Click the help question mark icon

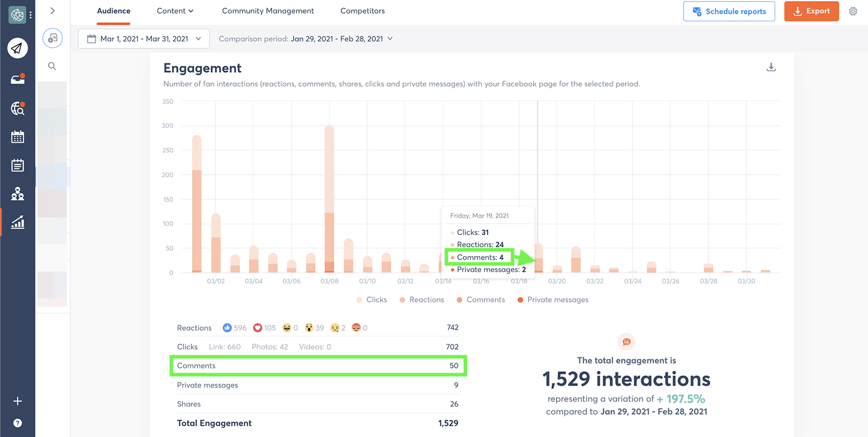click(17, 423)
